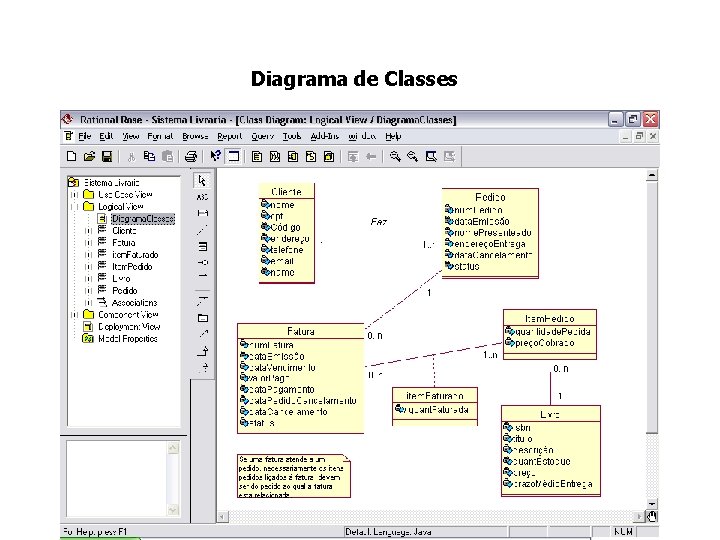Click the diagram vertical scrollbar down arrow
The width and height of the screenshot is (720, 540).
652,504
